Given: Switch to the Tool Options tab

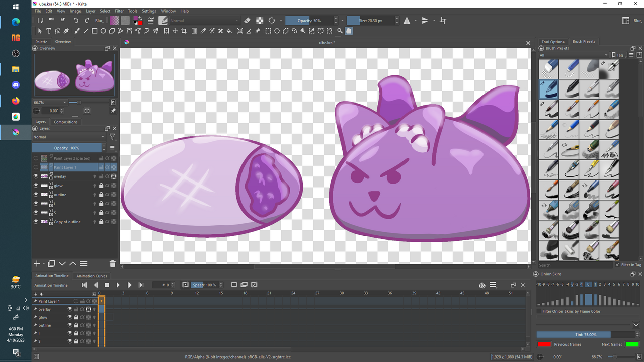Looking at the screenshot, I should [553, 42].
